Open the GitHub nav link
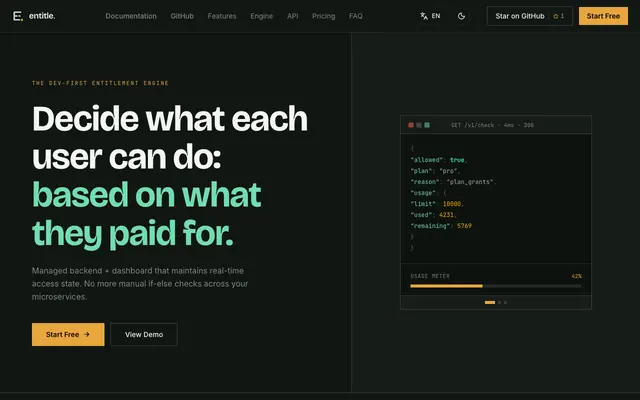The image size is (640, 400). 182,16
